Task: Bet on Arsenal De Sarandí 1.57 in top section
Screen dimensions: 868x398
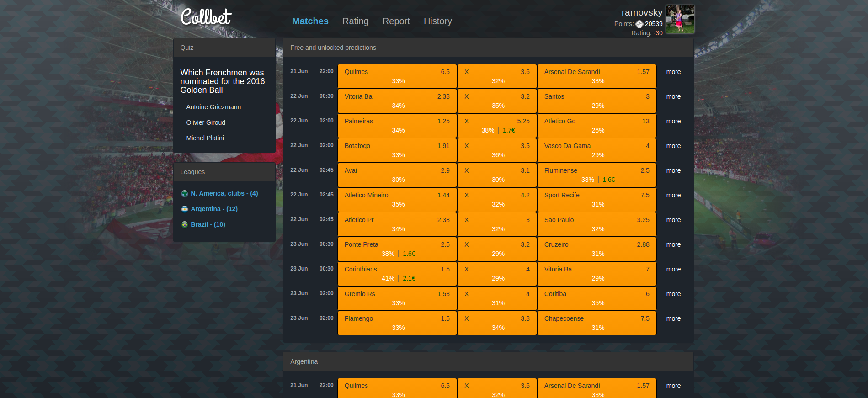Action: point(597,76)
